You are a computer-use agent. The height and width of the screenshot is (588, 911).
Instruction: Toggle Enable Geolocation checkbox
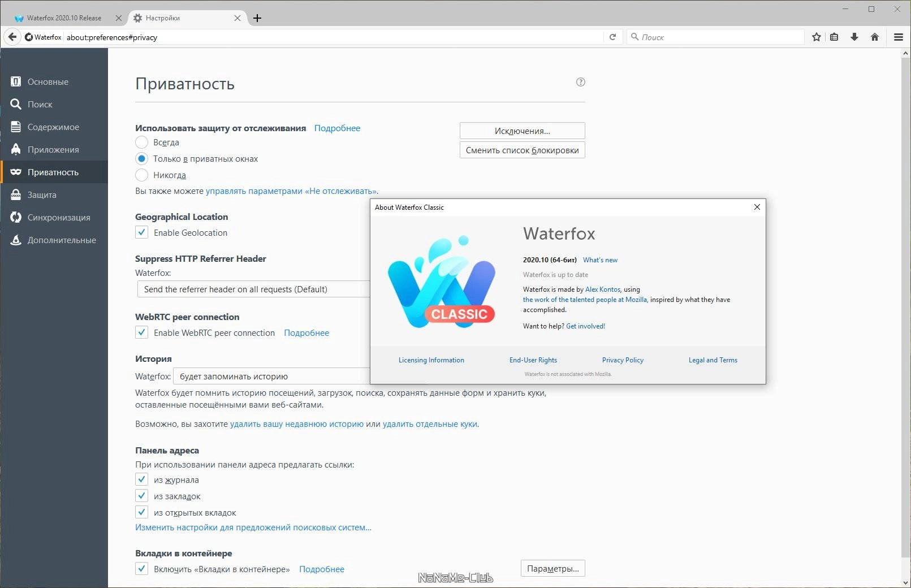[x=141, y=232]
